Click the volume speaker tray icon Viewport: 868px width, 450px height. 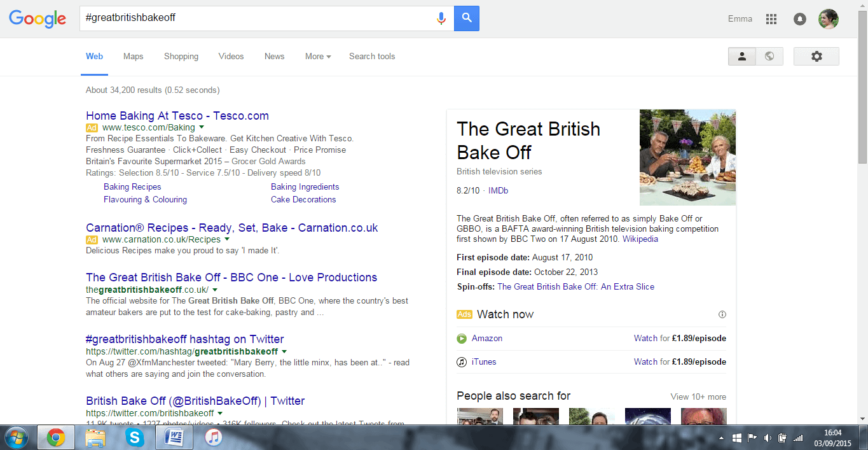pos(768,438)
